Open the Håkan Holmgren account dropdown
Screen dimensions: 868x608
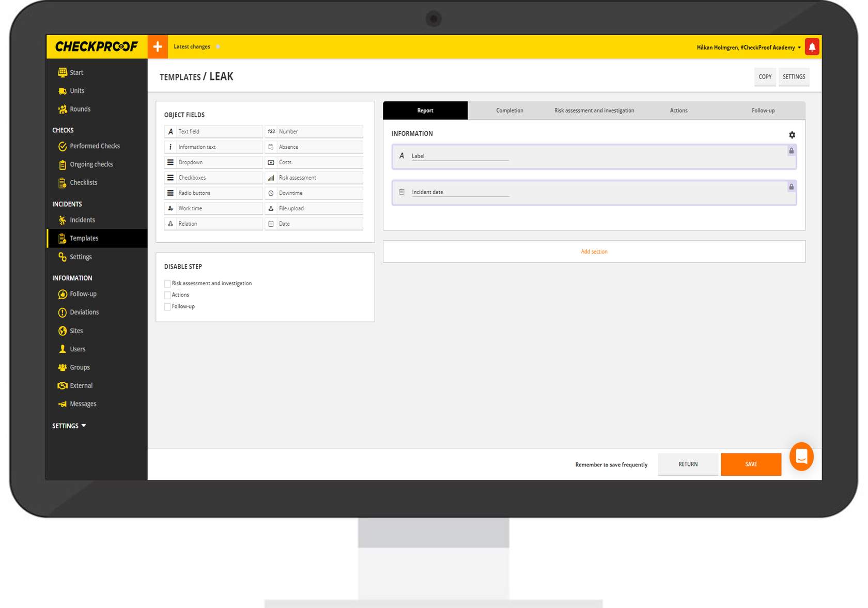point(748,48)
